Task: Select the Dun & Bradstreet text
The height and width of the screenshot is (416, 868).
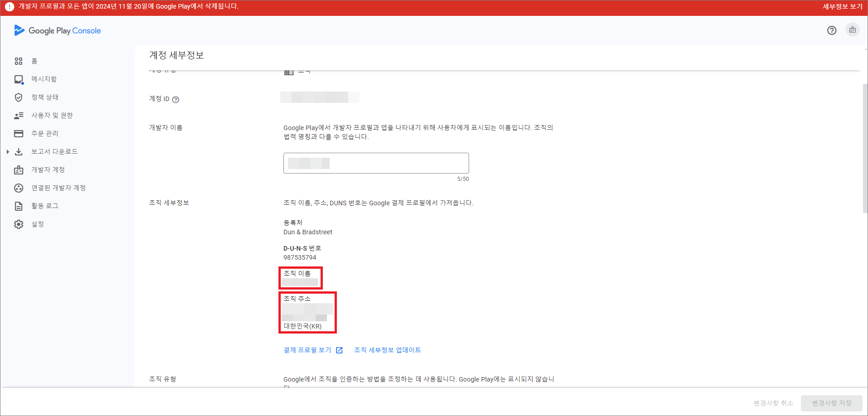Action: point(308,232)
